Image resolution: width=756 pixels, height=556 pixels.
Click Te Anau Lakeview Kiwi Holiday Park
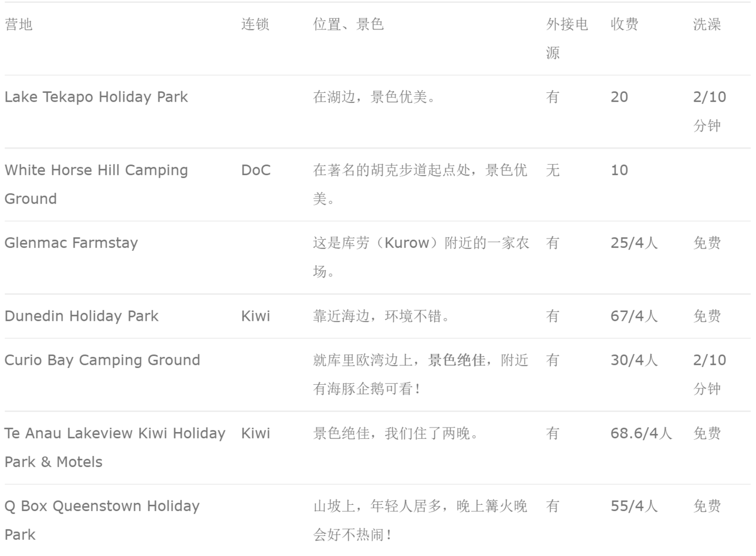(115, 448)
